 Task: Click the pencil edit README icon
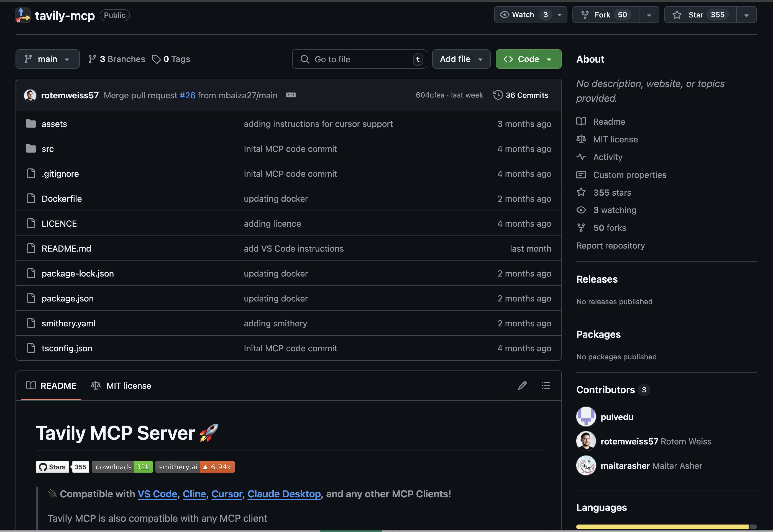point(522,386)
